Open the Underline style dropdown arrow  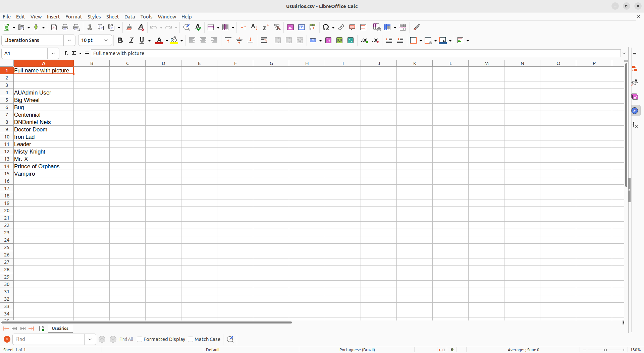pyautogui.click(x=149, y=41)
